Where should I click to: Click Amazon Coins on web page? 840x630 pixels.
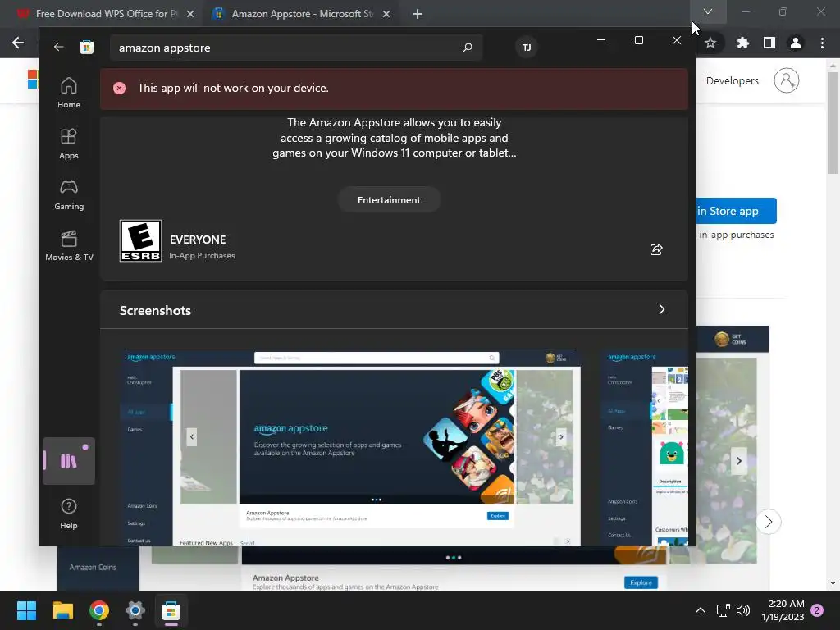click(x=93, y=568)
